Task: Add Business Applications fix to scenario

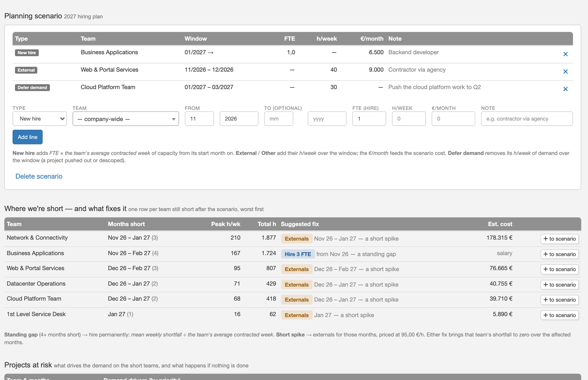Action: pyautogui.click(x=559, y=254)
